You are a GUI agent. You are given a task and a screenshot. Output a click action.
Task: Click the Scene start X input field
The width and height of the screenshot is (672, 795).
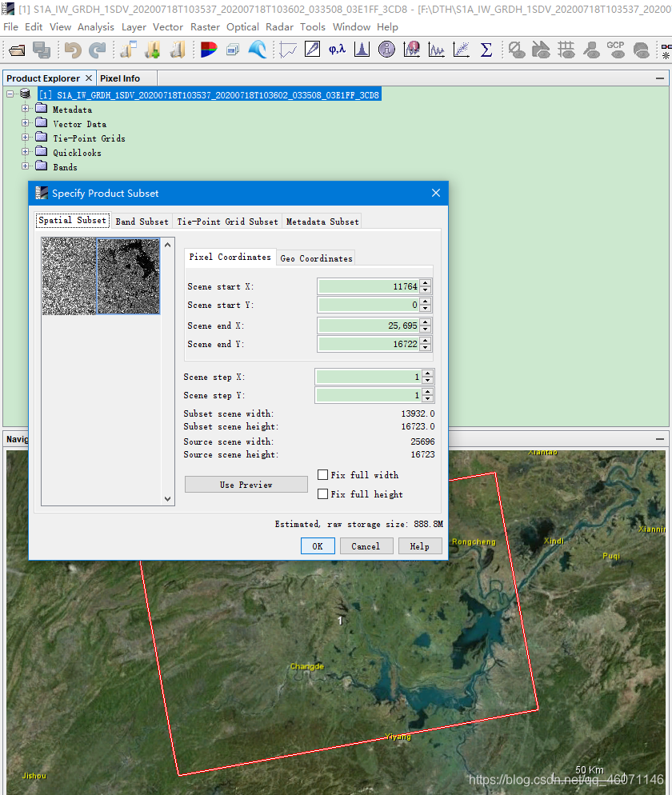(368, 286)
